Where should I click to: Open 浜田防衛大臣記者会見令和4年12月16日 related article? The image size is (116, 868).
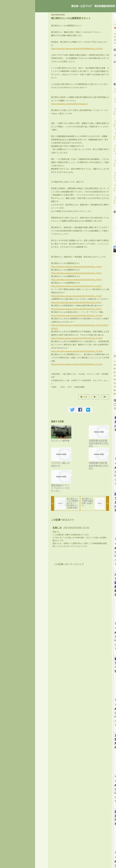pos(98,466)
